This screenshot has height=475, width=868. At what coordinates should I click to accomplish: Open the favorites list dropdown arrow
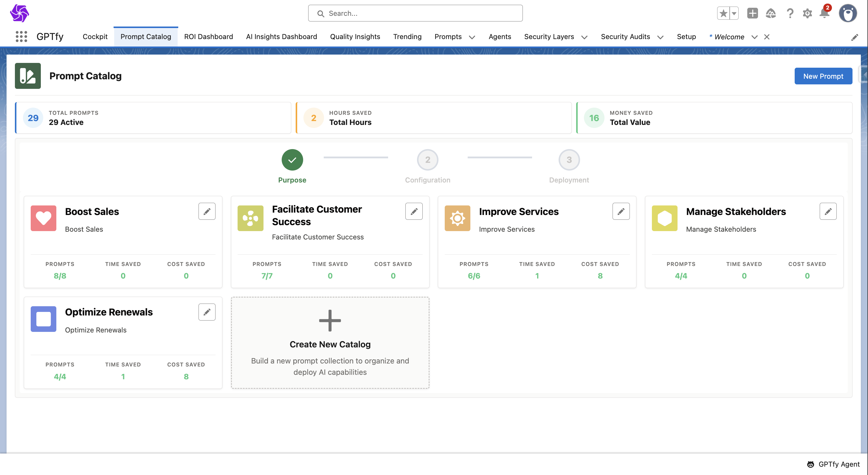[734, 13]
